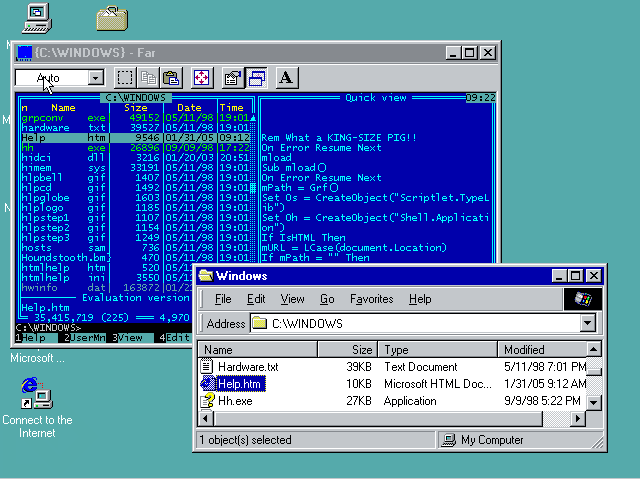
Task: Click the Font 'A' icon in Far toolbar
Action: (287, 78)
